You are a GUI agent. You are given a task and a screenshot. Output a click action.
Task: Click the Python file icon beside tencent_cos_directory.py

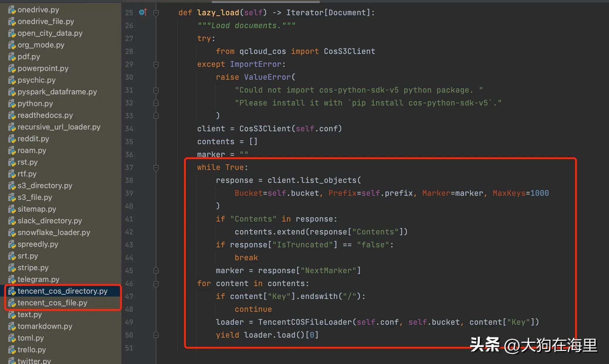point(12,291)
